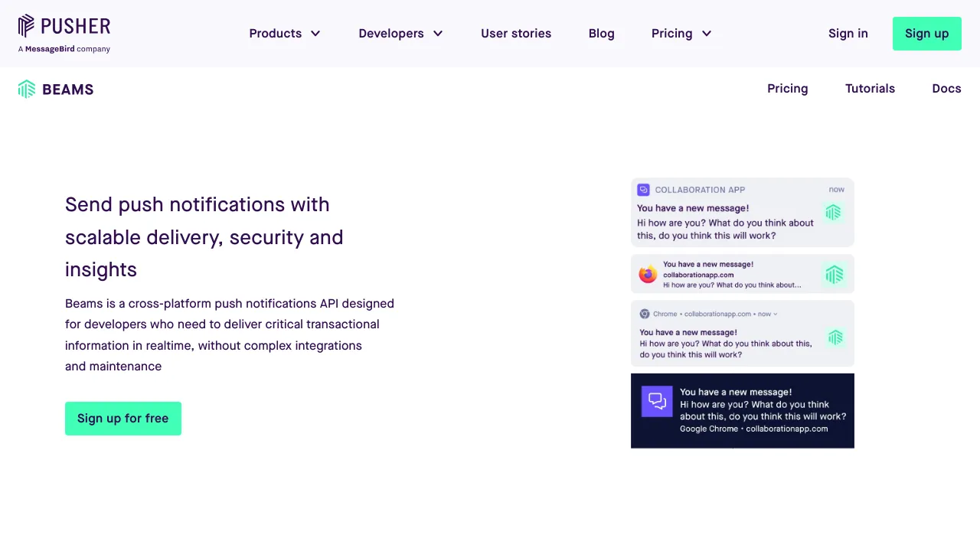Open Pricing in the top navigation
Image resolution: width=980 pixels, height=551 pixels.
(x=681, y=34)
